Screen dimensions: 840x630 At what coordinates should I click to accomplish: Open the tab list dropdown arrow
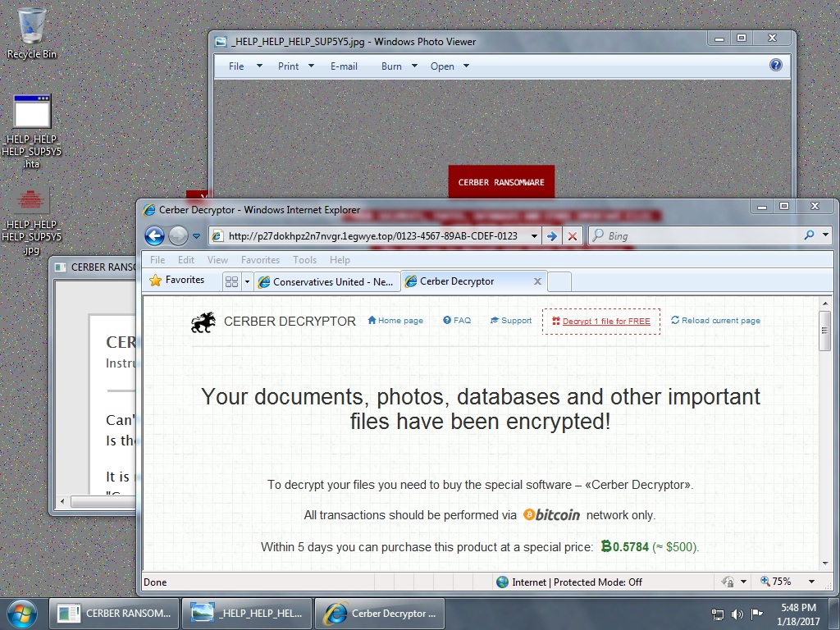coord(247,281)
